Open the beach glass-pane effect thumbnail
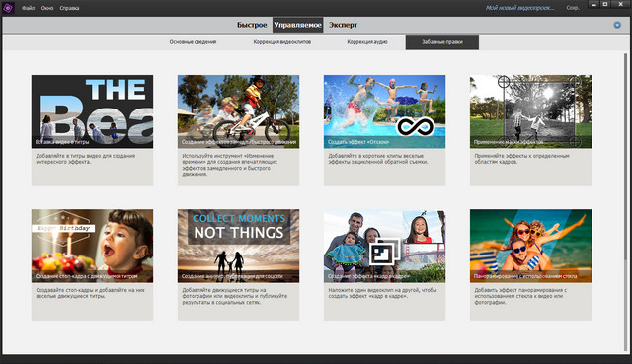 click(531, 246)
